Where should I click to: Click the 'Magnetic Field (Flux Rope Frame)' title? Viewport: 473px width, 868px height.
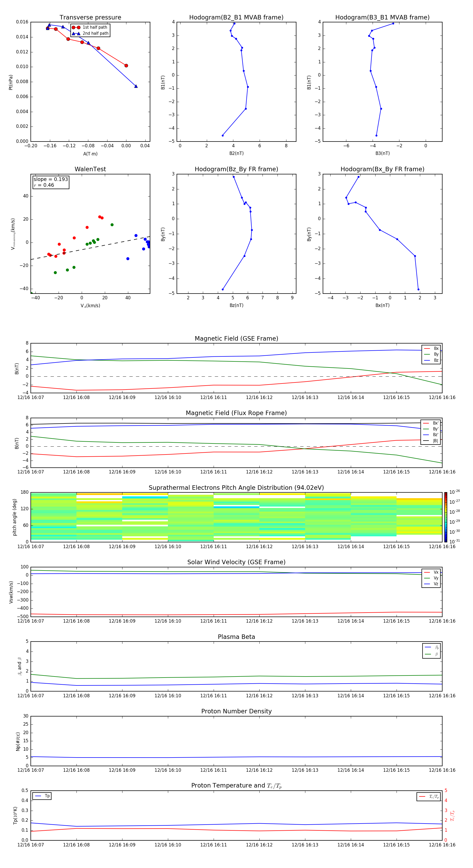[236, 413]
